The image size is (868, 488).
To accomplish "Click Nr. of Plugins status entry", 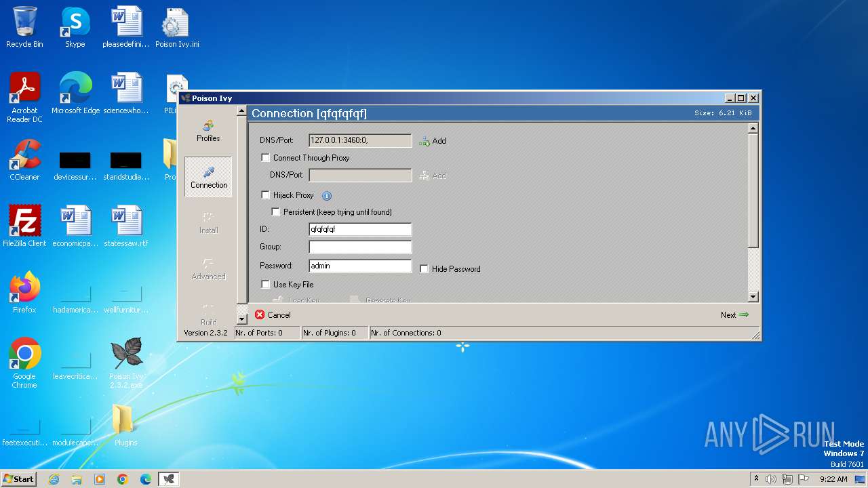I will pos(334,333).
